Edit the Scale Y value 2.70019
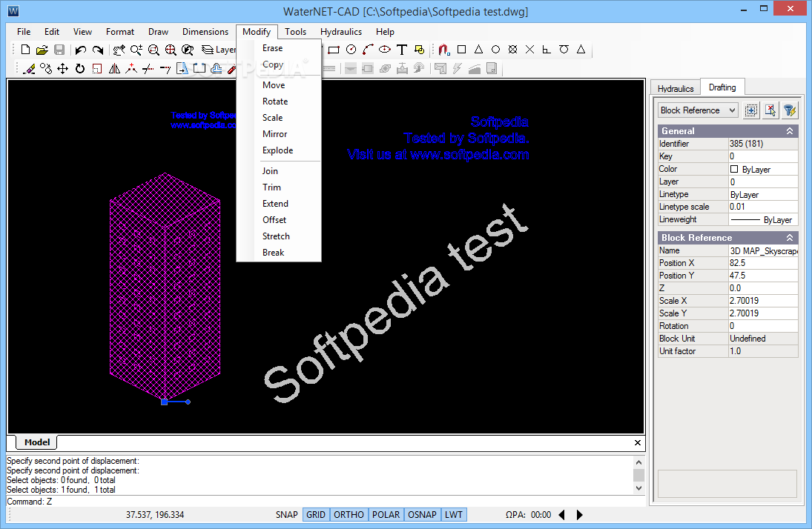 (x=763, y=313)
